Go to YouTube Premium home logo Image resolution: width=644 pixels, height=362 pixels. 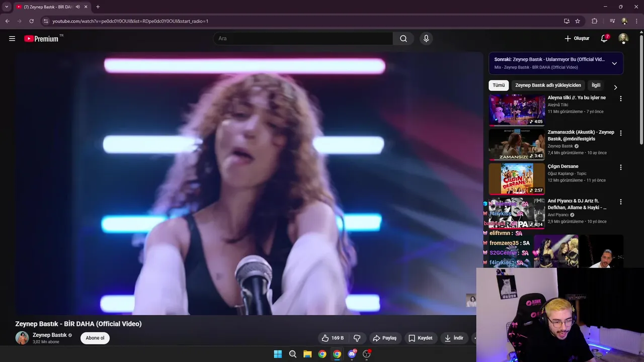coord(41,39)
